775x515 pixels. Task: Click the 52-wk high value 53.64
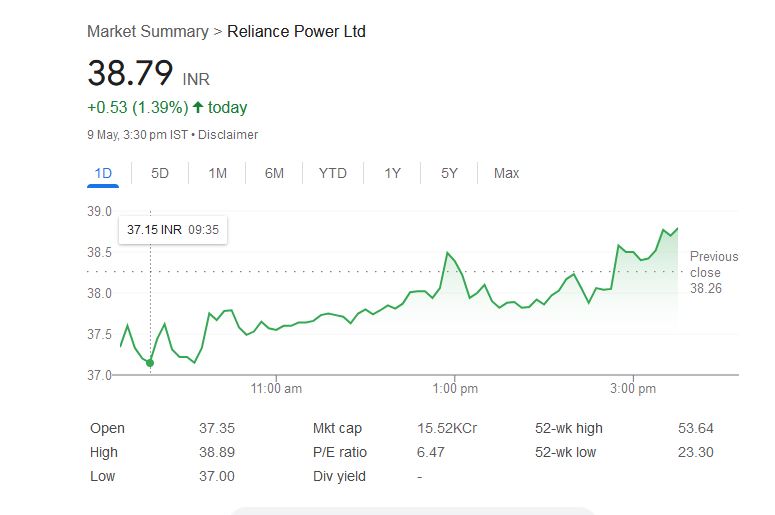695,428
